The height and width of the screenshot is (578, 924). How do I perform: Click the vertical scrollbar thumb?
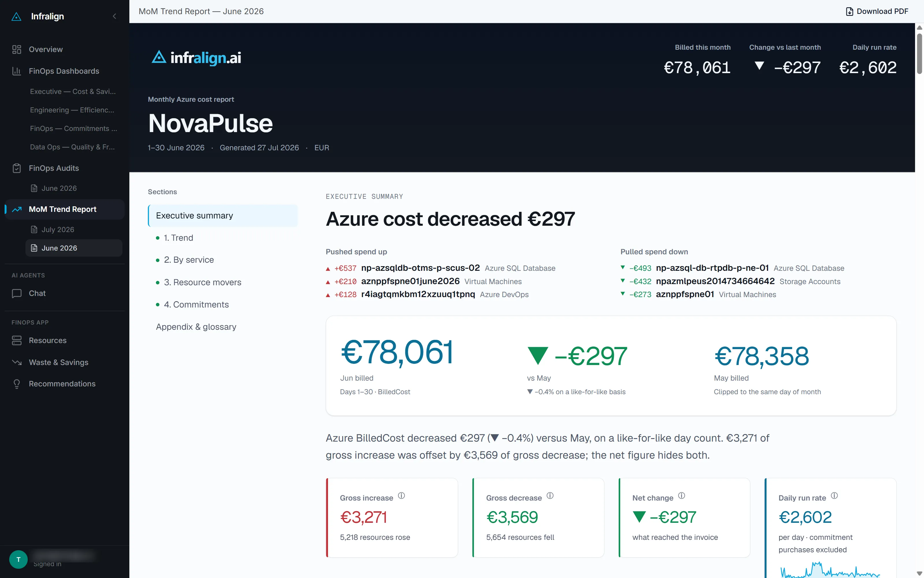(919, 53)
